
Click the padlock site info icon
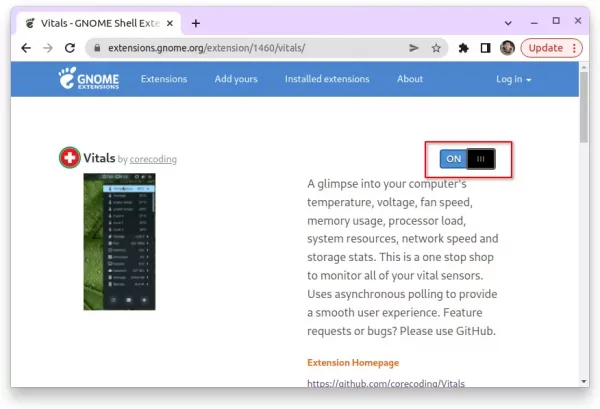(x=97, y=48)
